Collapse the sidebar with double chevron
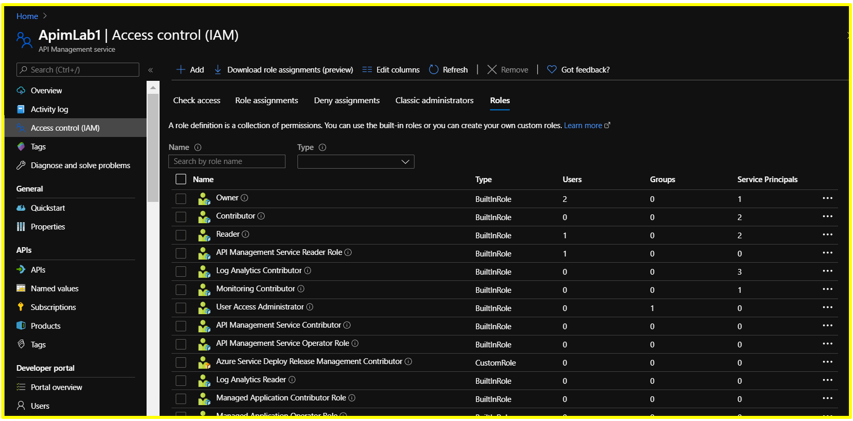Screen dimensions: 853x421 point(151,70)
